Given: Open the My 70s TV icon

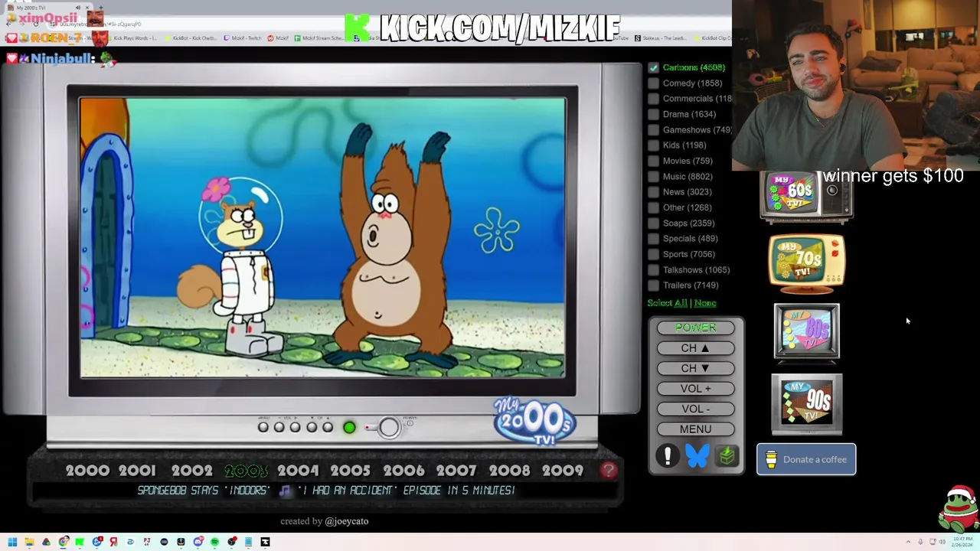Looking at the screenshot, I should [807, 264].
